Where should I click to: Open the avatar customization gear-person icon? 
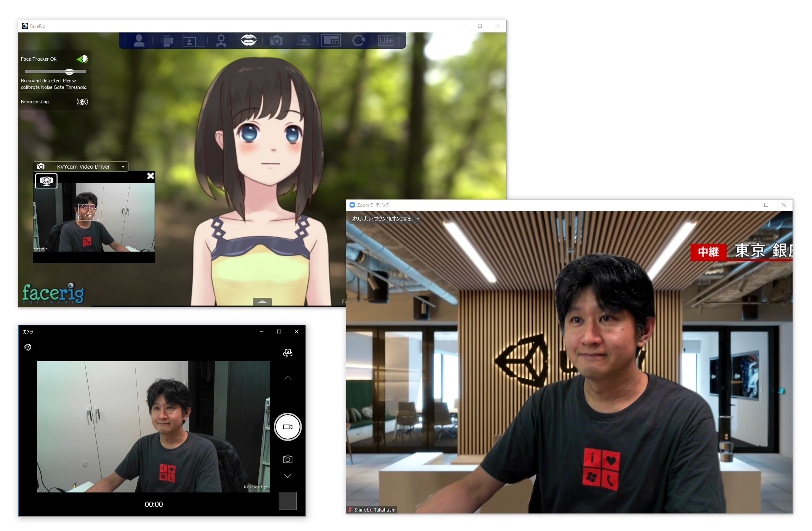221,40
